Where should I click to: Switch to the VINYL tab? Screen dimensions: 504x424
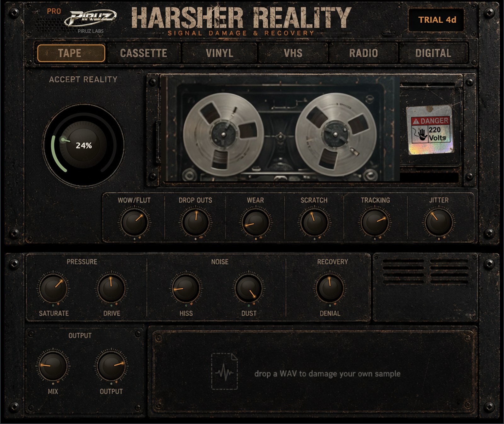pyautogui.click(x=220, y=53)
